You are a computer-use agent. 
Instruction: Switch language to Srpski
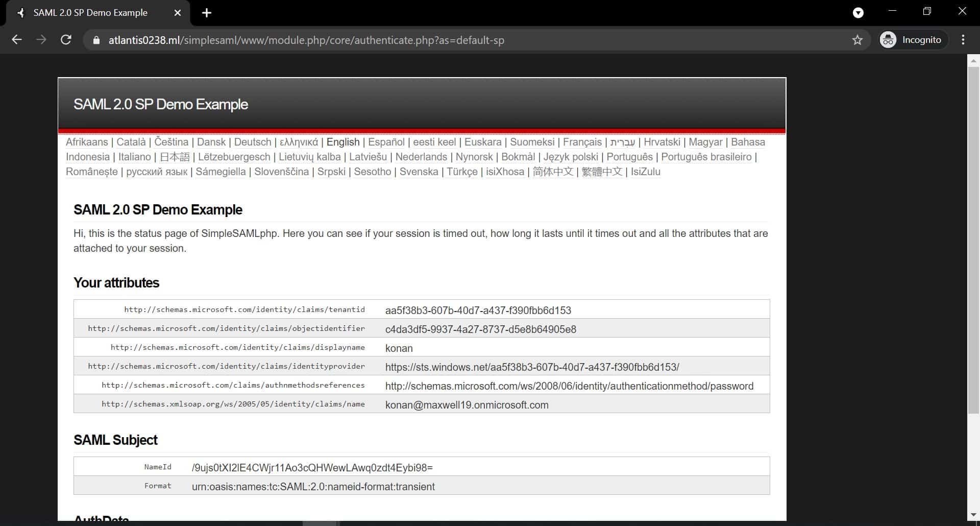coord(331,172)
